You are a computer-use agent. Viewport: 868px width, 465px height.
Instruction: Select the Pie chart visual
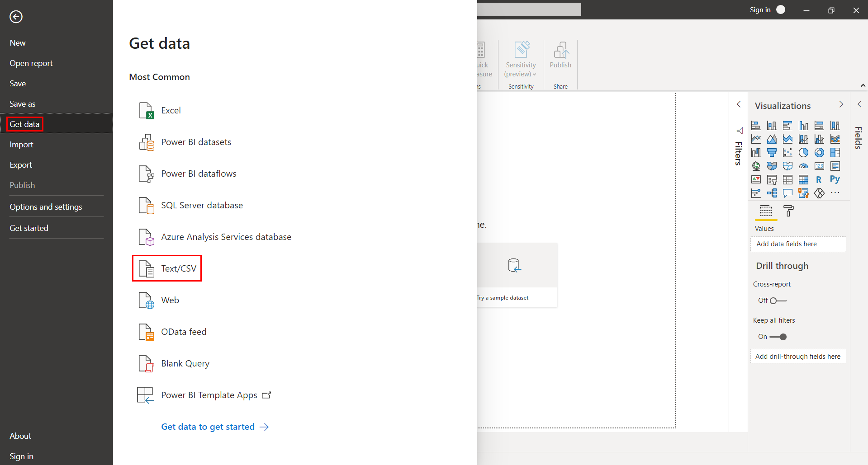tap(803, 153)
